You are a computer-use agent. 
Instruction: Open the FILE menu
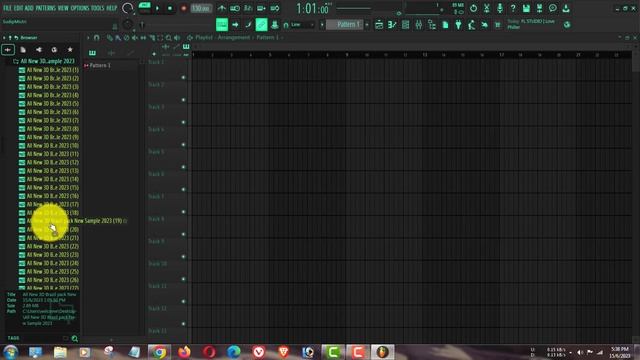[x=7, y=8]
